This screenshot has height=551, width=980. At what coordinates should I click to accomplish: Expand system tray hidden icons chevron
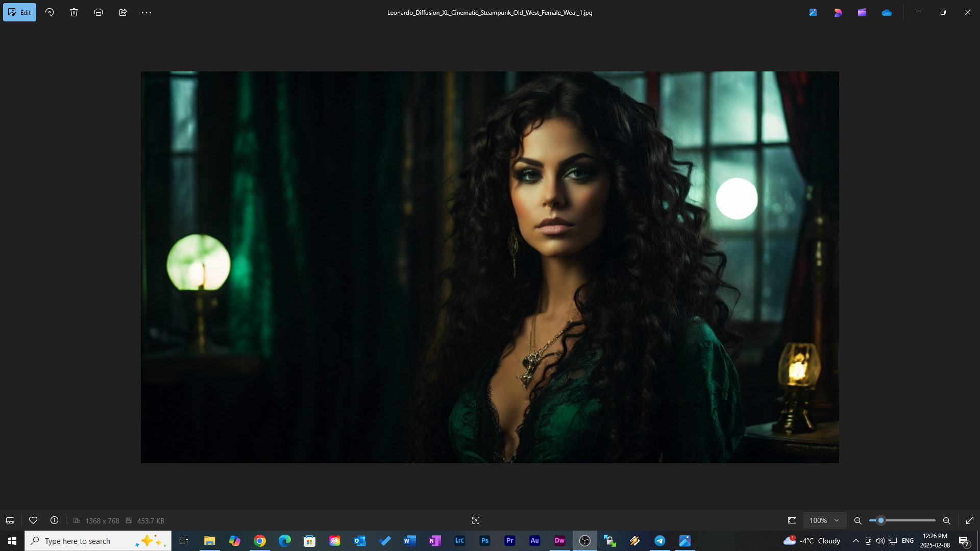[856, 541]
